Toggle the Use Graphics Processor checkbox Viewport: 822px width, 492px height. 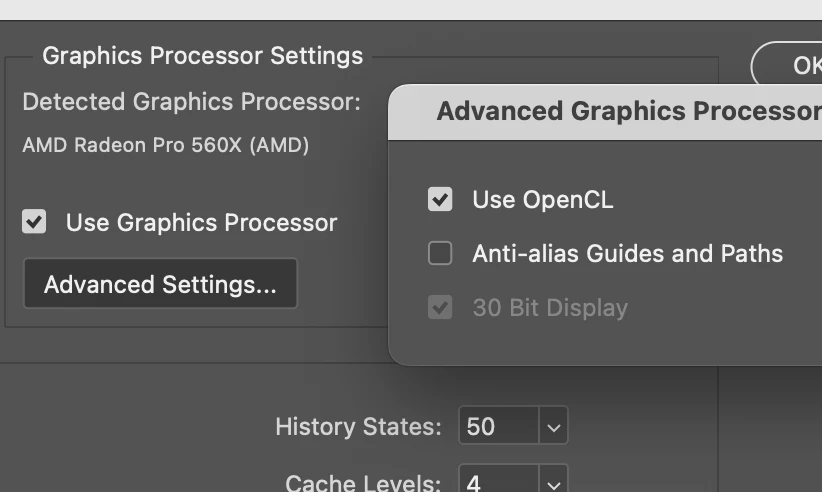point(34,221)
